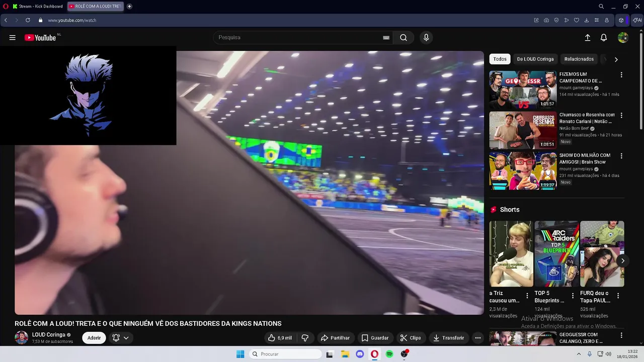This screenshot has width=644, height=362.
Task: Open the Opera AI button
Action: pyautogui.click(x=637, y=20)
